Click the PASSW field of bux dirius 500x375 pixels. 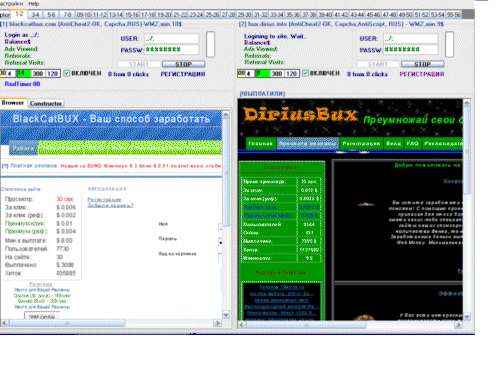(411, 50)
